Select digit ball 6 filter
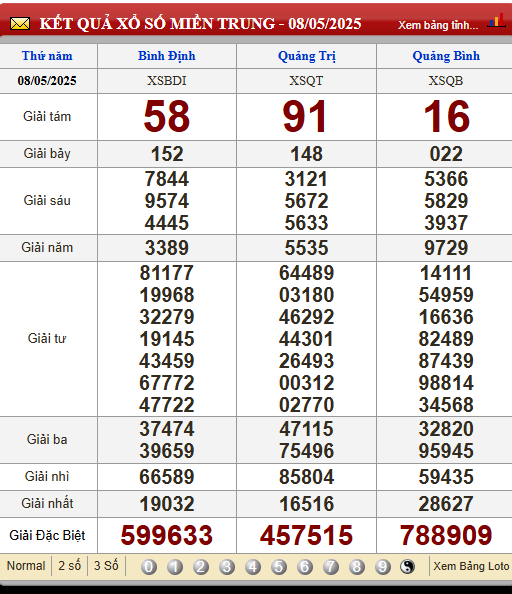 (x=304, y=567)
